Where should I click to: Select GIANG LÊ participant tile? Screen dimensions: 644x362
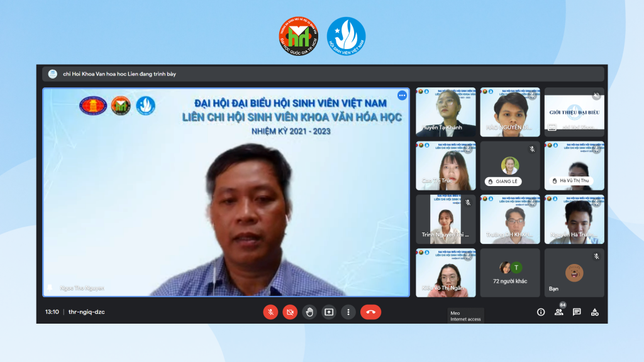tap(510, 166)
